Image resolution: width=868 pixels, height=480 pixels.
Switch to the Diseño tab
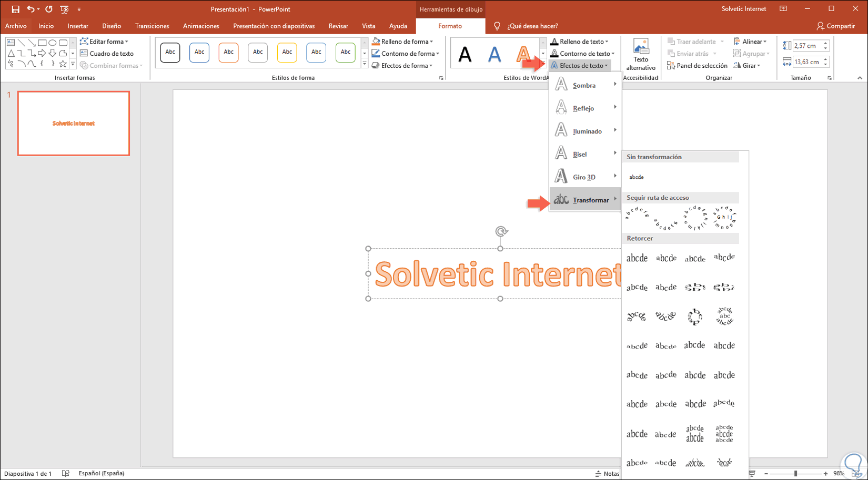112,26
